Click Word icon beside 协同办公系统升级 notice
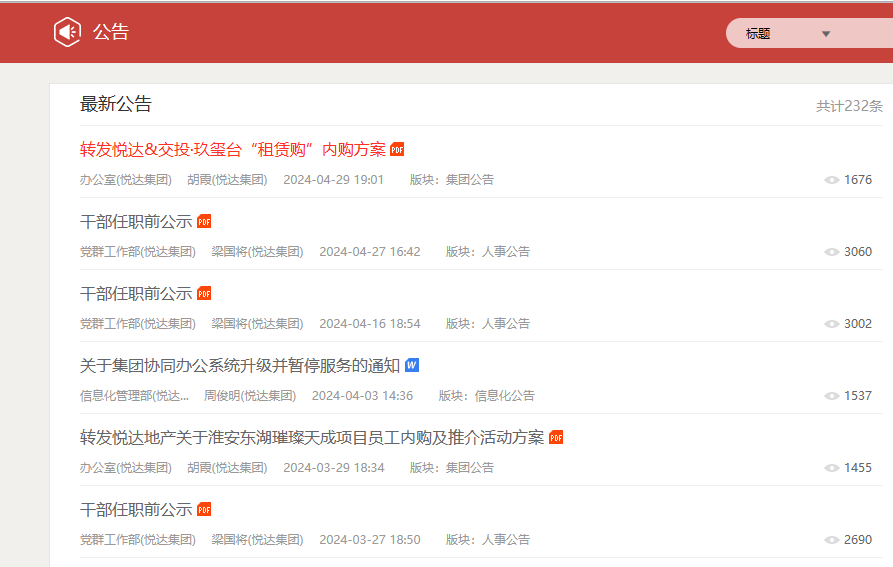 point(412,365)
